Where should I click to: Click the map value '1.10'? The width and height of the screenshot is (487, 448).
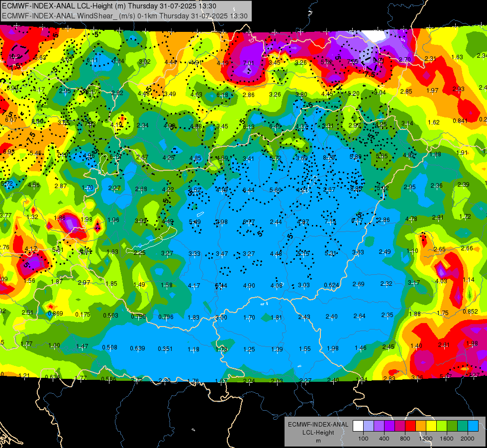[x=412, y=251]
